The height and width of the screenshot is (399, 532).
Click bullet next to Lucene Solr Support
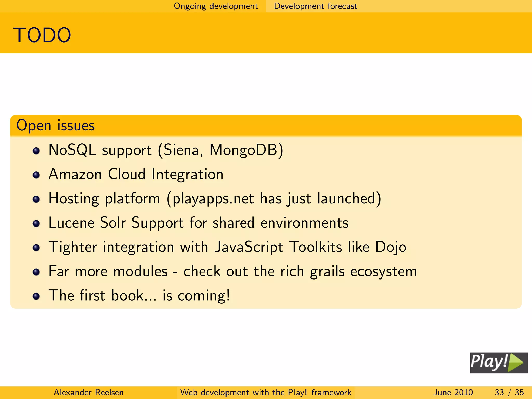pos(36,223)
